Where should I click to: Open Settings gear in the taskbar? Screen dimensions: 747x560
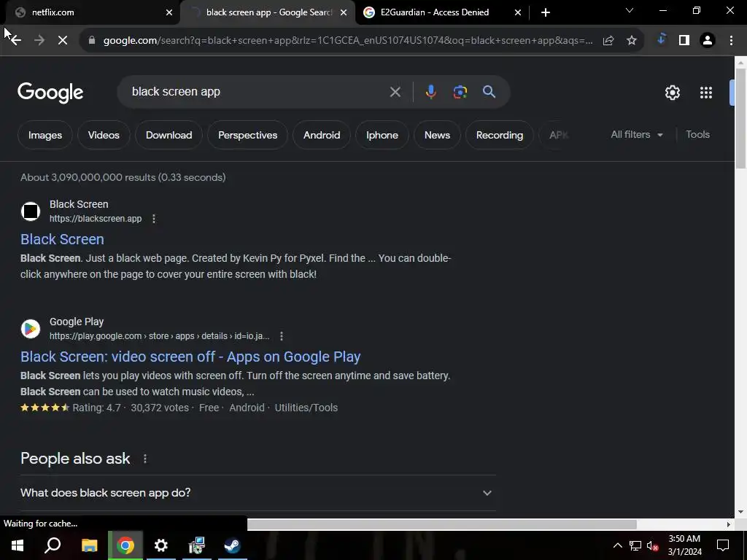point(161,545)
